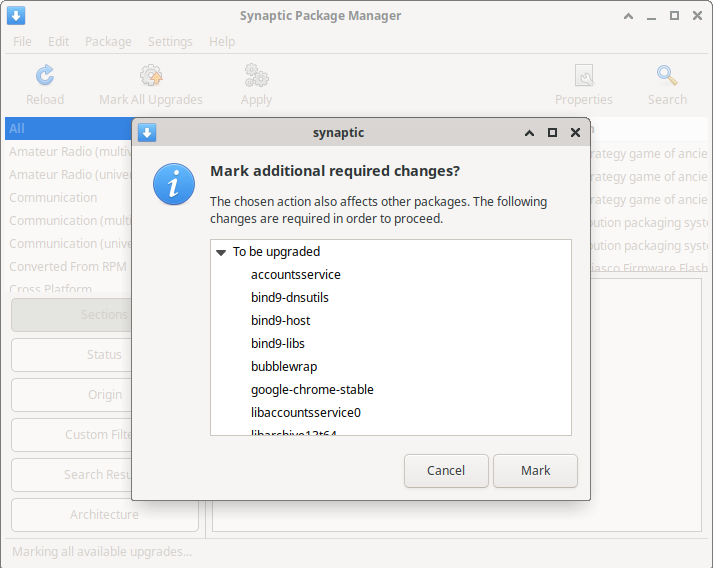Screen dimensions: 713x568
Task: Select bubblewrap in the upgrade list
Action: 284,367
